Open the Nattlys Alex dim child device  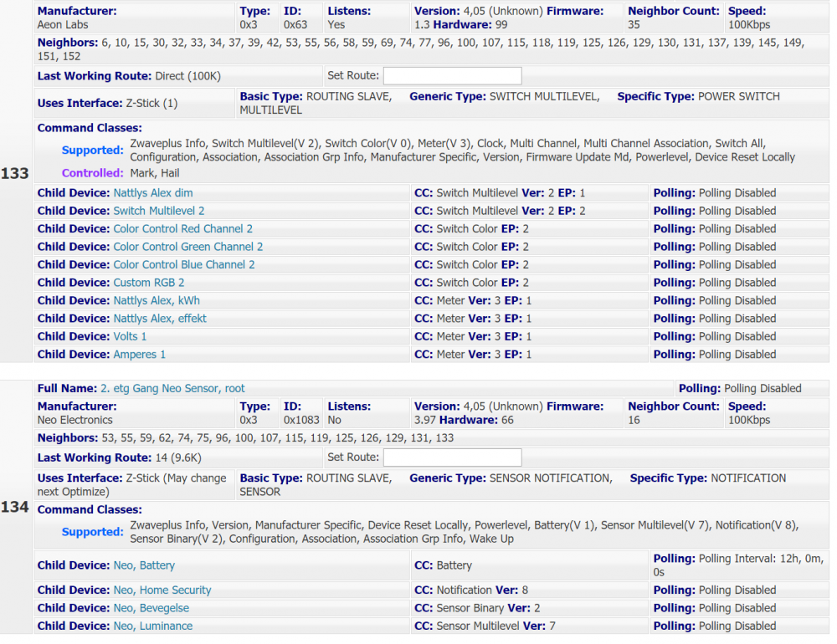152,193
